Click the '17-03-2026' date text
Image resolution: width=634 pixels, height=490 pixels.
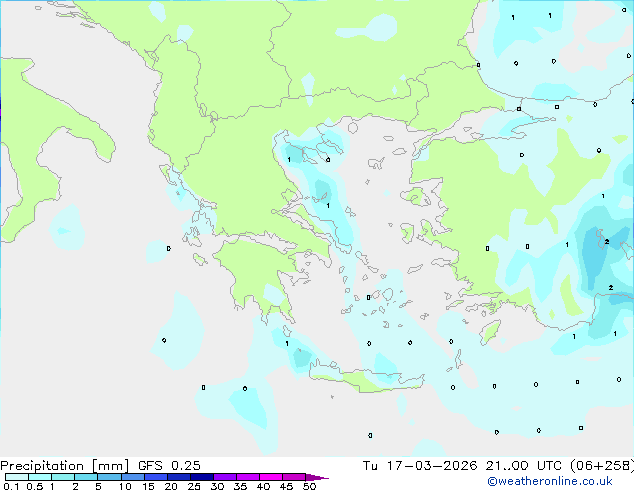[431, 466]
